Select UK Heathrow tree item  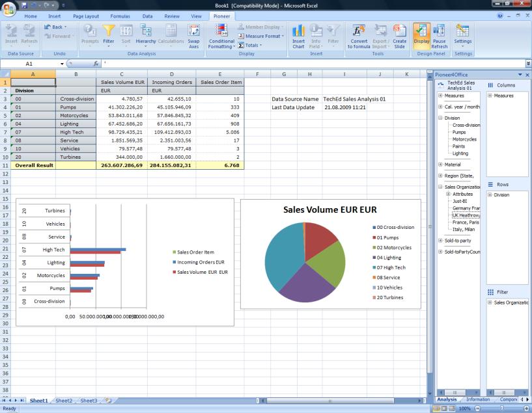point(466,215)
